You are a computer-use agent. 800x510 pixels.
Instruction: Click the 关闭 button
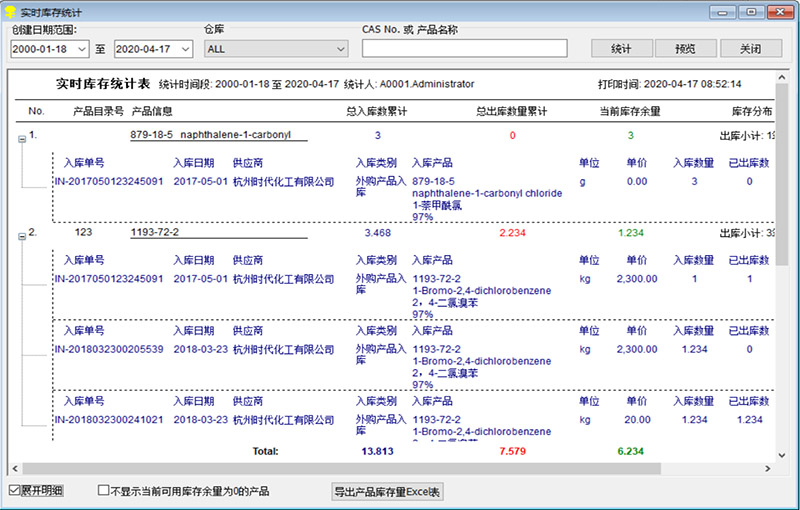750,48
